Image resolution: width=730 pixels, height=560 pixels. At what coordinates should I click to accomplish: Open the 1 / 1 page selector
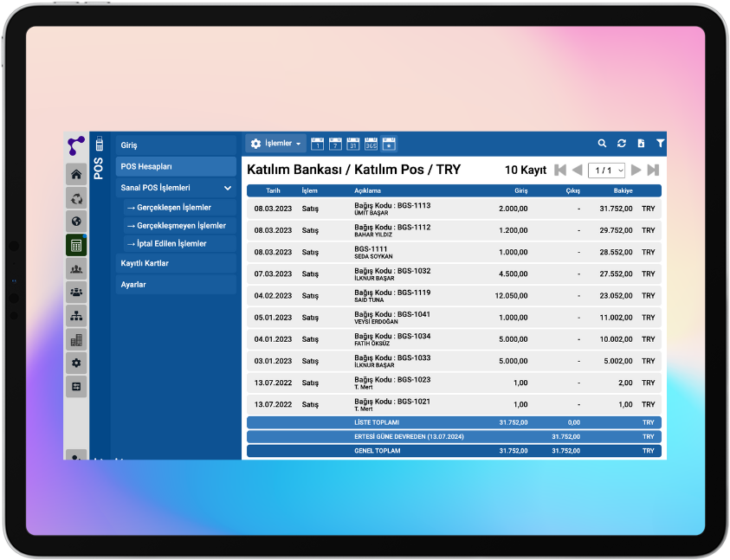606,171
